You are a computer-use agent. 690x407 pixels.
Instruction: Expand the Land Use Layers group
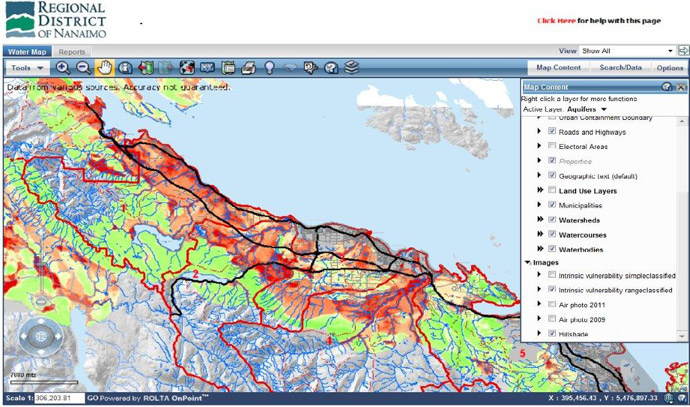click(x=540, y=190)
